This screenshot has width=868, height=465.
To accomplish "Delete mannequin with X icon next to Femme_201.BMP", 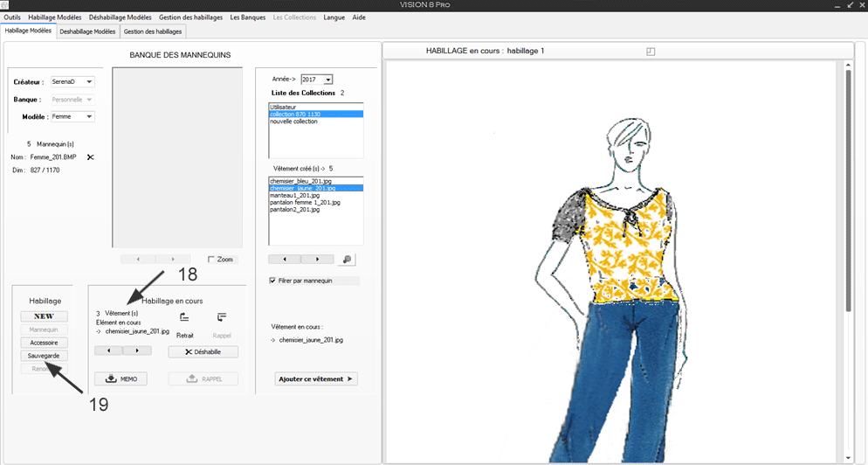I will [90, 157].
